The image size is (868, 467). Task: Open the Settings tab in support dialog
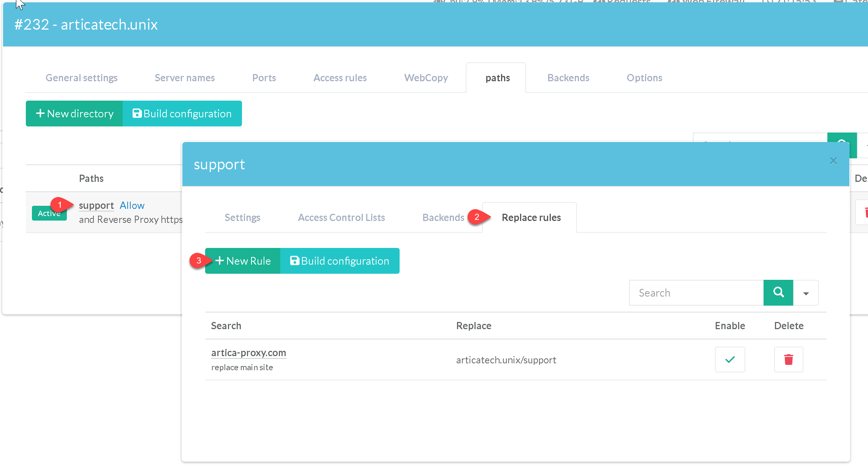tap(242, 218)
